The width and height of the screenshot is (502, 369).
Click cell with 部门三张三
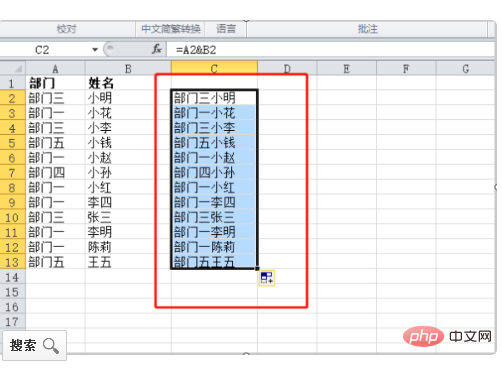(214, 217)
